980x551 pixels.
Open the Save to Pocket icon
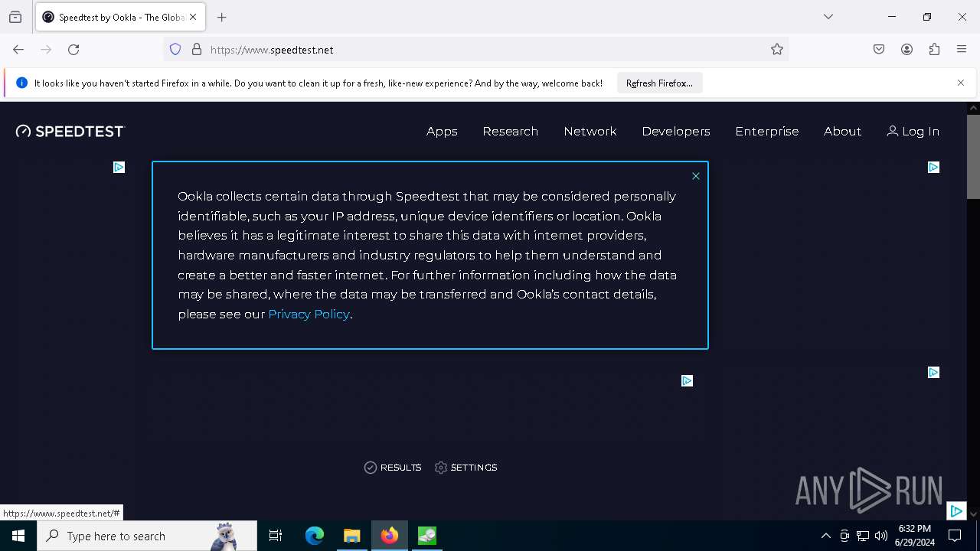click(x=879, y=50)
